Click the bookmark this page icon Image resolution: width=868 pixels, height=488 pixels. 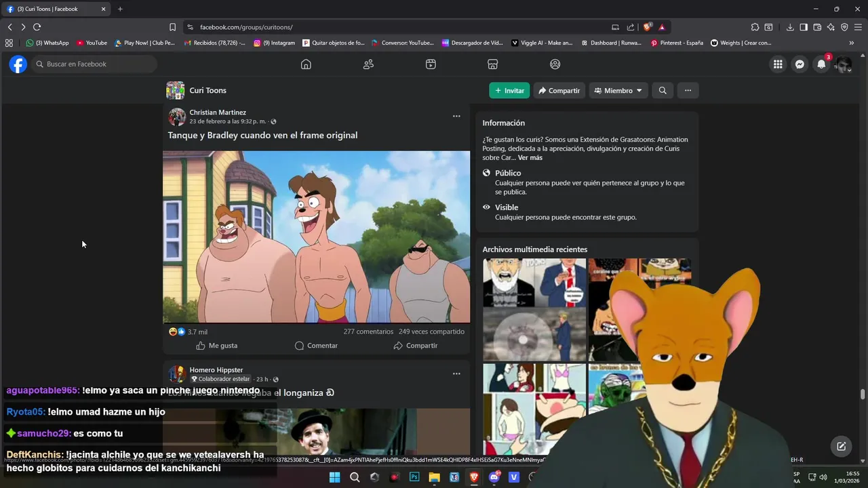coord(172,27)
